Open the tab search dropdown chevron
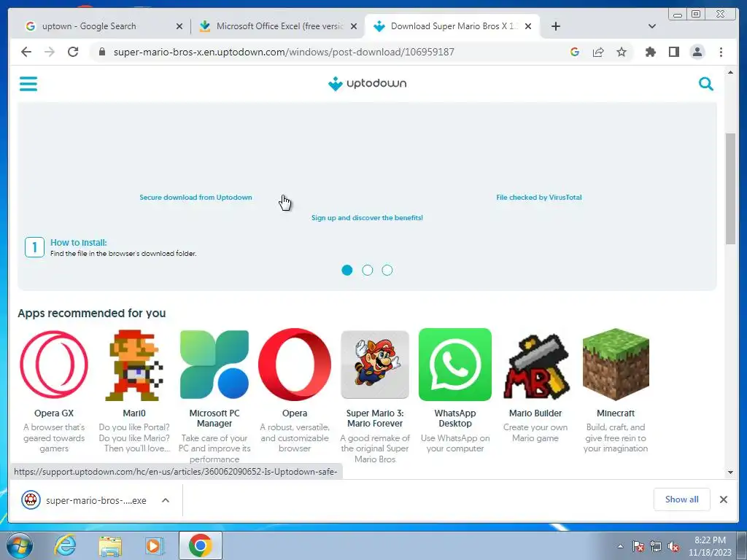747x560 pixels. (651, 26)
